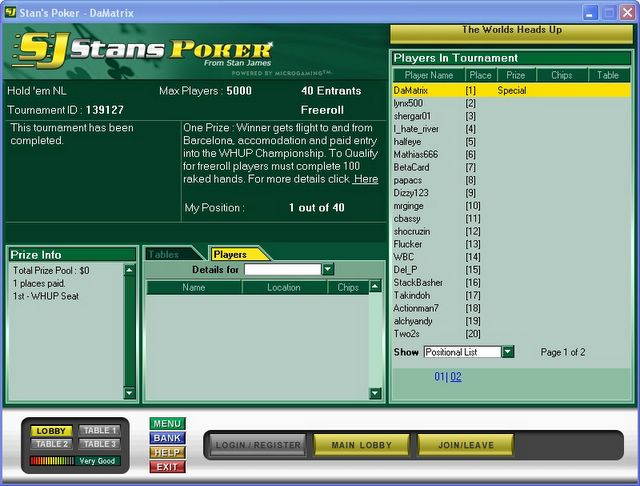Select player alchyandy

tap(511, 321)
